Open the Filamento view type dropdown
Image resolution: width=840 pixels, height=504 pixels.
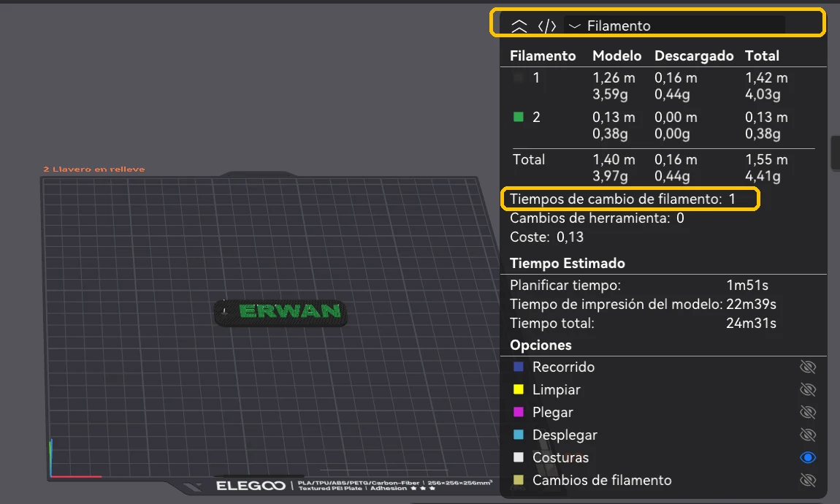(x=674, y=26)
